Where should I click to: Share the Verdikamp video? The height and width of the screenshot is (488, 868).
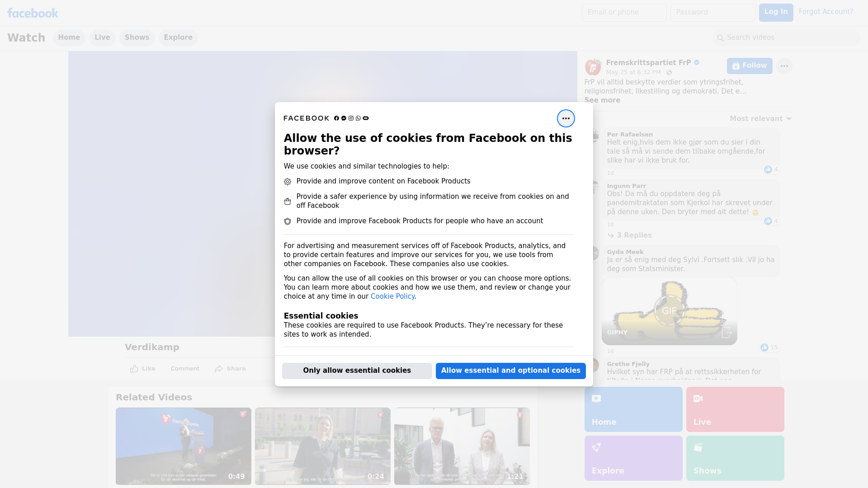(x=231, y=369)
